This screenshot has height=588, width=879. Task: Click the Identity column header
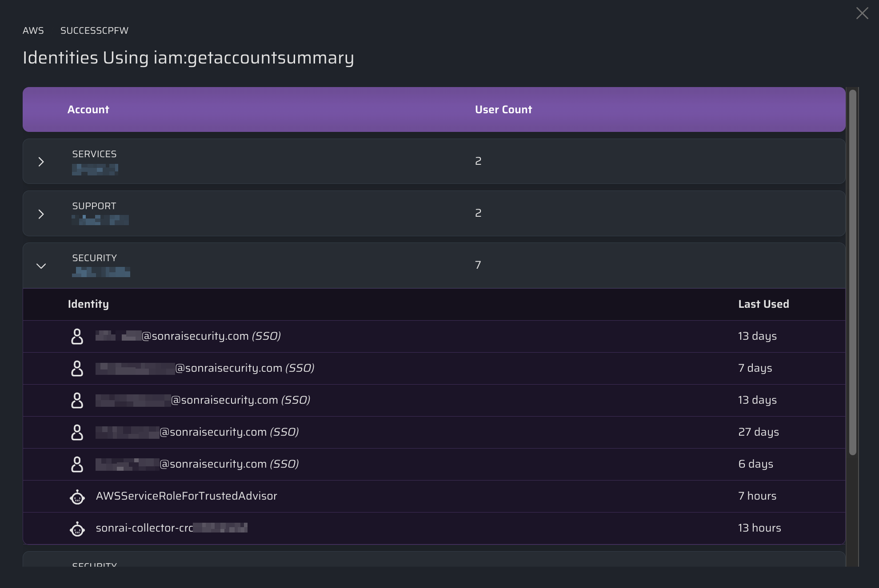(x=88, y=304)
